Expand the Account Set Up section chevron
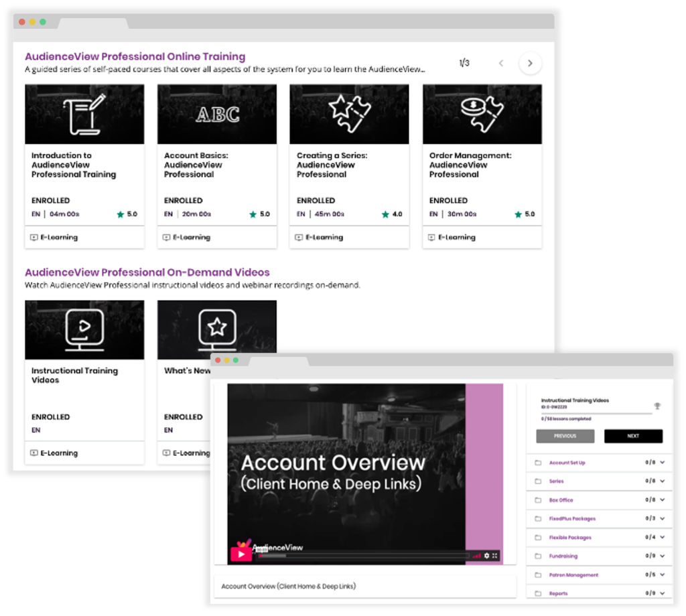686x616 pixels. click(663, 463)
